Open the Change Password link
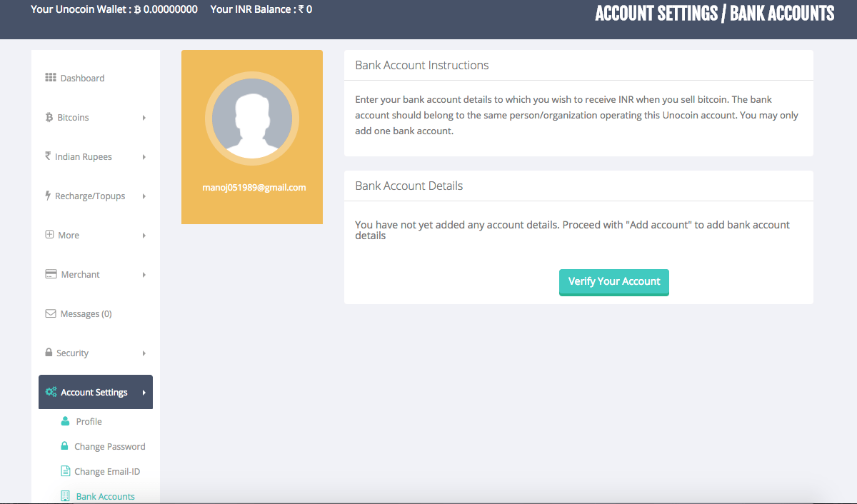857x504 pixels. tap(110, 446)
